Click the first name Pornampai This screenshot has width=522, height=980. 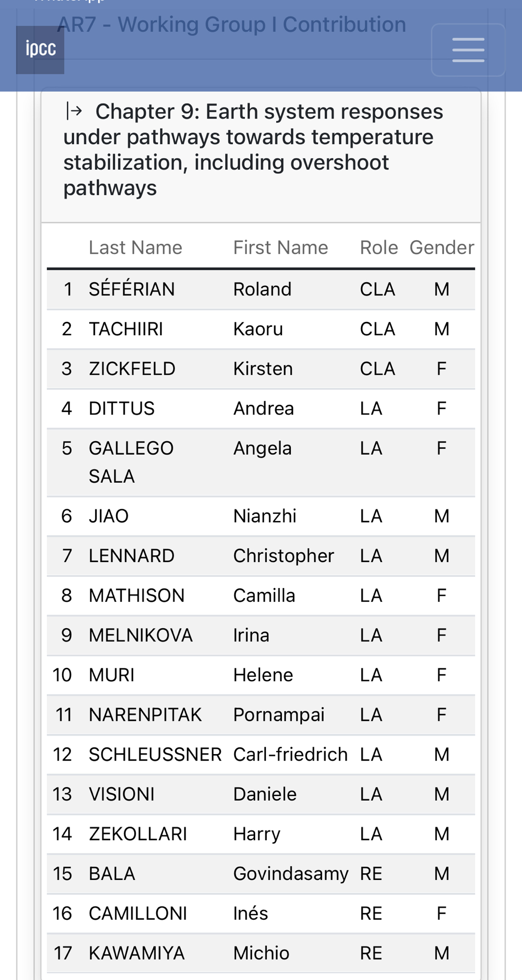279,715
